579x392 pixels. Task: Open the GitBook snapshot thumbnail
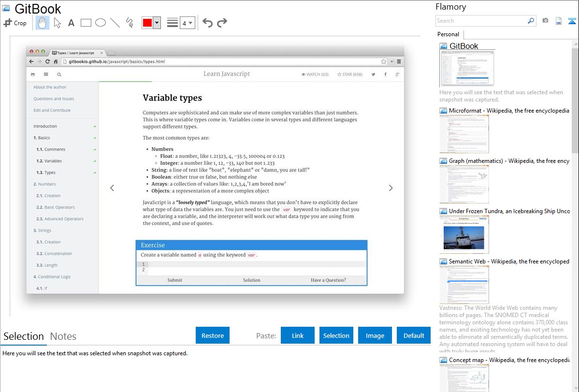[466, 68]
